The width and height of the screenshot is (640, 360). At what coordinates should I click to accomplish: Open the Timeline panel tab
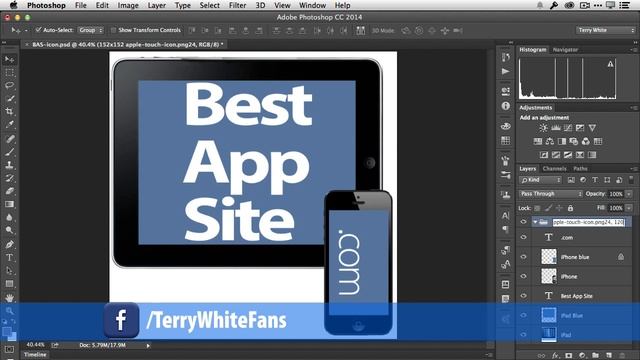tap(35, 355)
